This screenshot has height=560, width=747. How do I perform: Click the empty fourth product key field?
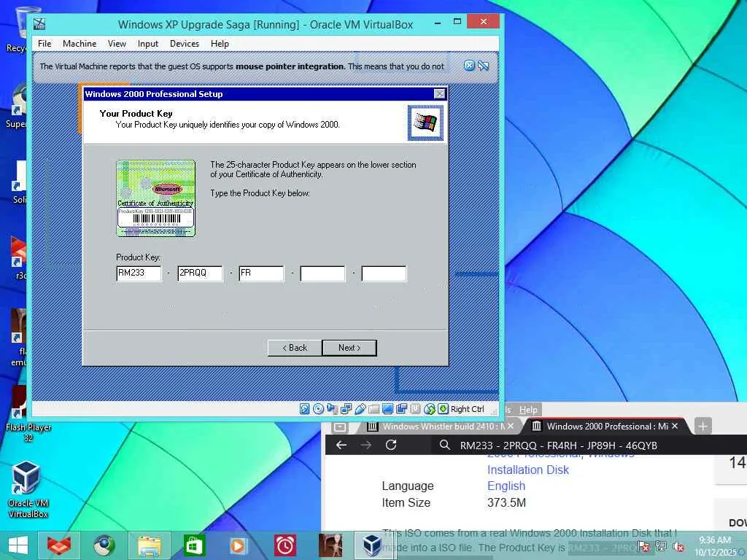(x=322, y=273)
